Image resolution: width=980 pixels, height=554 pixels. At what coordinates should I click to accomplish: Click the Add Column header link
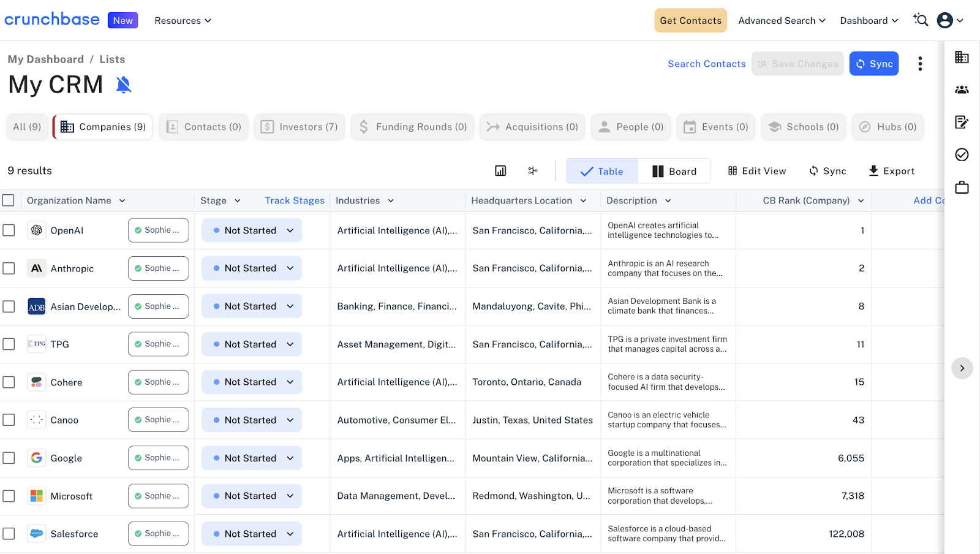coord(929,200)
